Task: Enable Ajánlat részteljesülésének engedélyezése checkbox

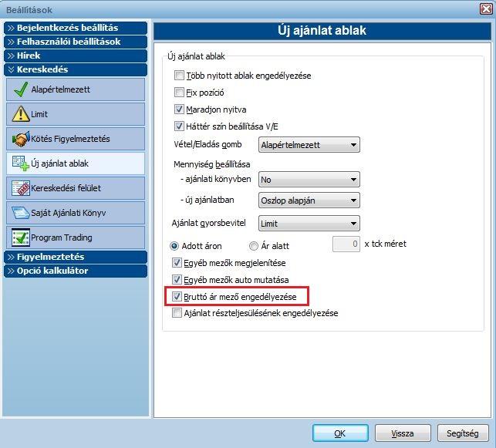Action: (x=177, y=313)
